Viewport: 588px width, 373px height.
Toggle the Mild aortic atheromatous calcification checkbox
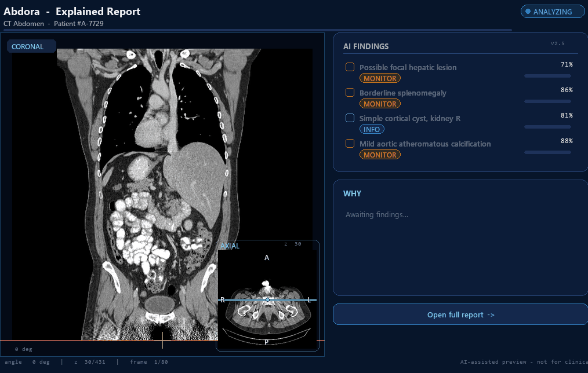[350, 144]
